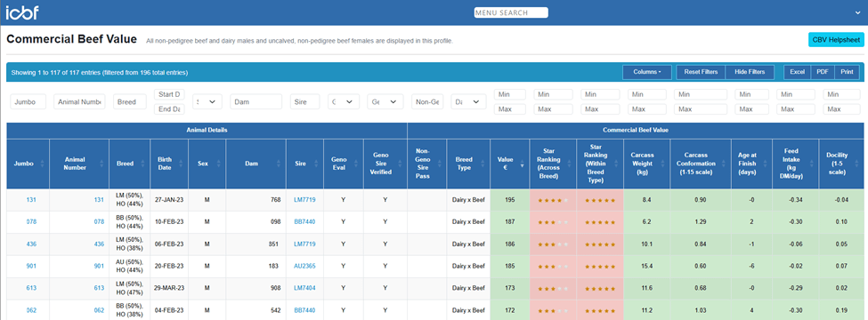Focus the Animal Number filter field
This screenshot has height=320, width=868.
pyautogui.click(x=79, y=101)
